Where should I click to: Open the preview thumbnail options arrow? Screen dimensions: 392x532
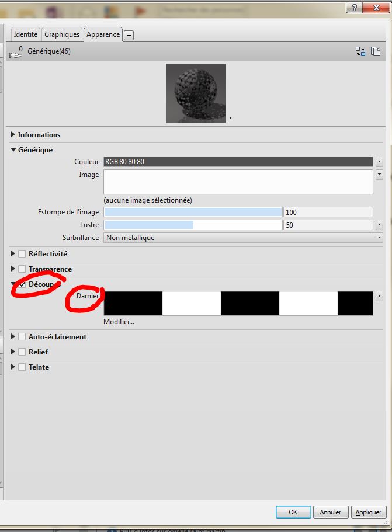pos(230,118)
